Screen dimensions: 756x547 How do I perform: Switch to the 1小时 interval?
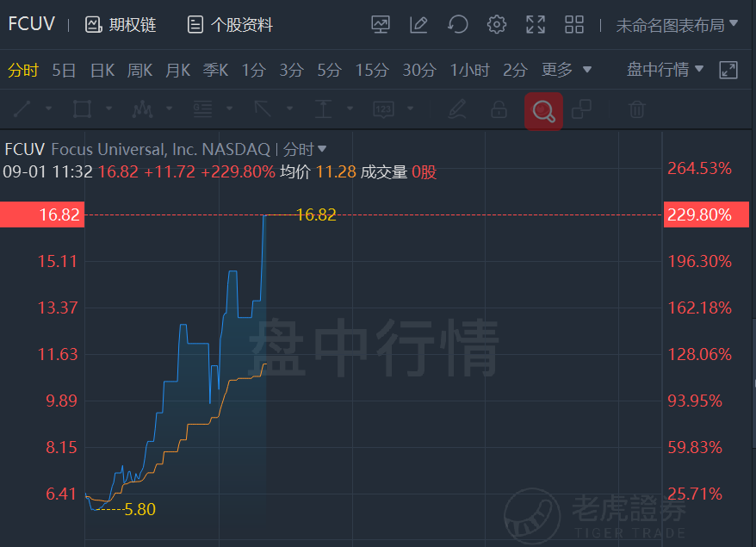click(469, 71)
